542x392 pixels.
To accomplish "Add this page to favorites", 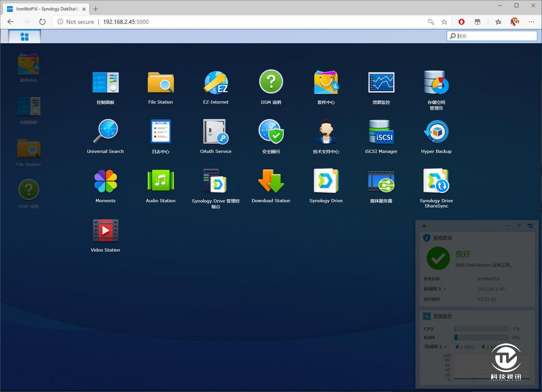I will (x=444, y=22).
